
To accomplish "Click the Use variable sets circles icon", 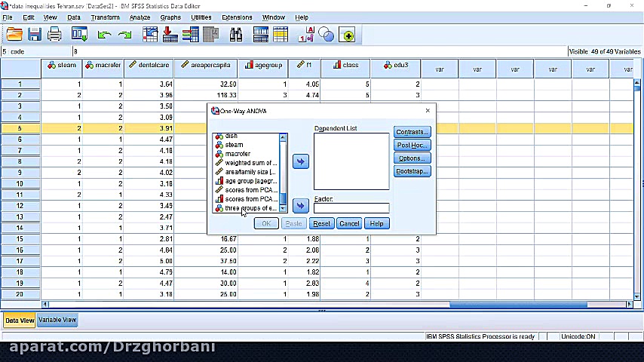I will (x=326, y=35).
